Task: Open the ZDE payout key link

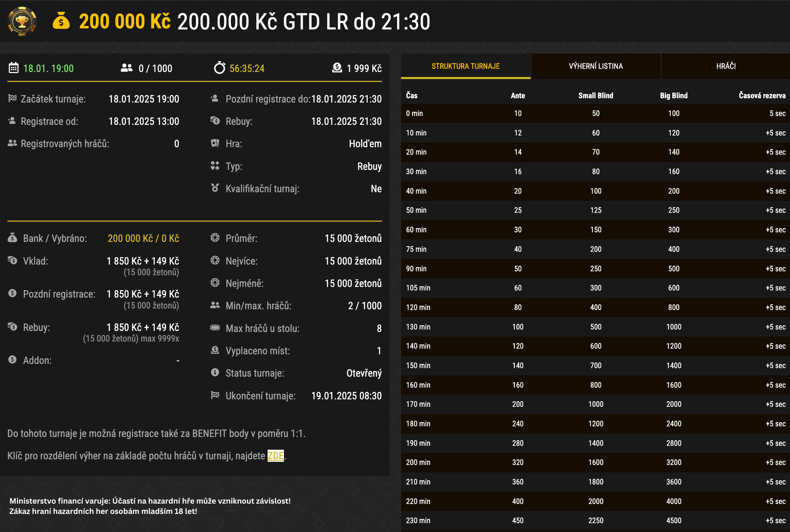Action: [x=276, y=456]
